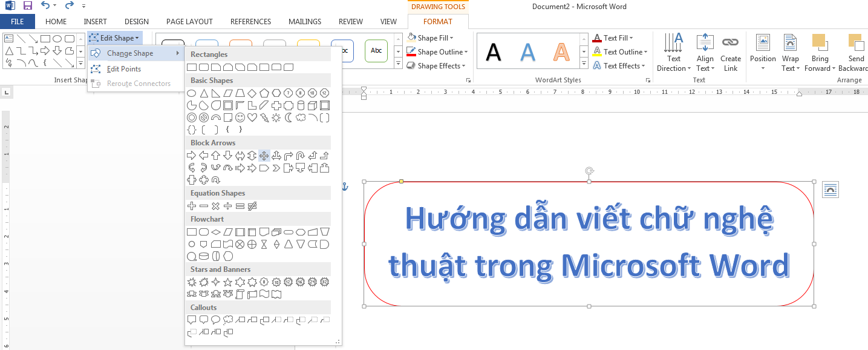Image resolution: width=868 pixels, height=350 pixels.
Task: Select the Abc shape style
Action: pos(376,51)
